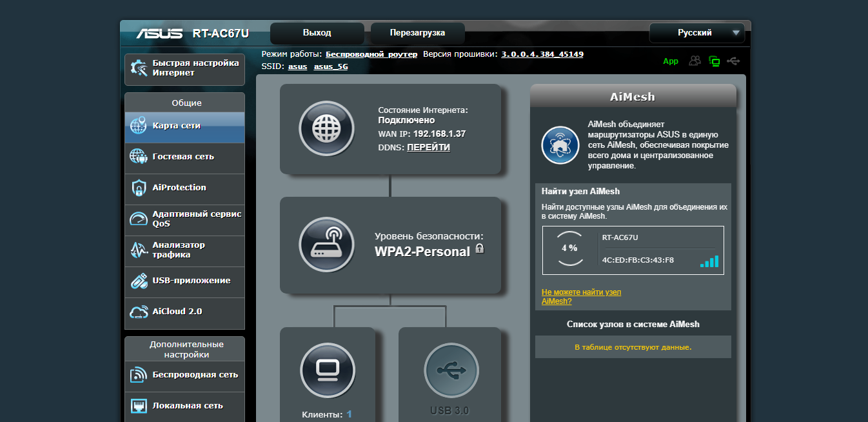Click the RT-AC67U model name beside ASUS logo
This screenshot has width=868, height=422.
[x=221, y=34]
